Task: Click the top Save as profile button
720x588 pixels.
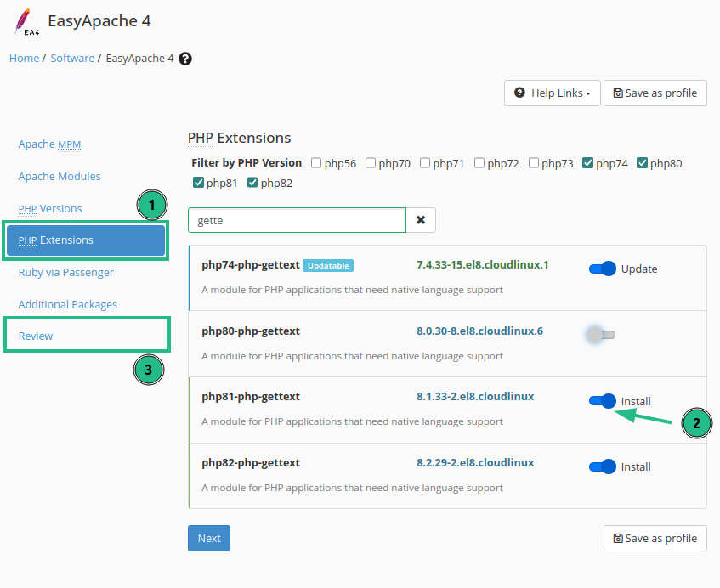Action: pyautogui.click(x=655, y=93)
